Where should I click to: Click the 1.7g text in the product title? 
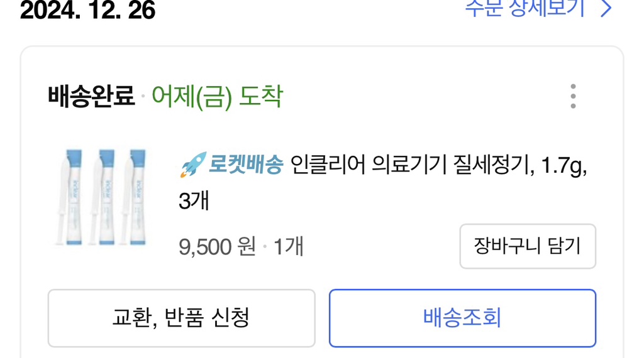pos(563,165)
